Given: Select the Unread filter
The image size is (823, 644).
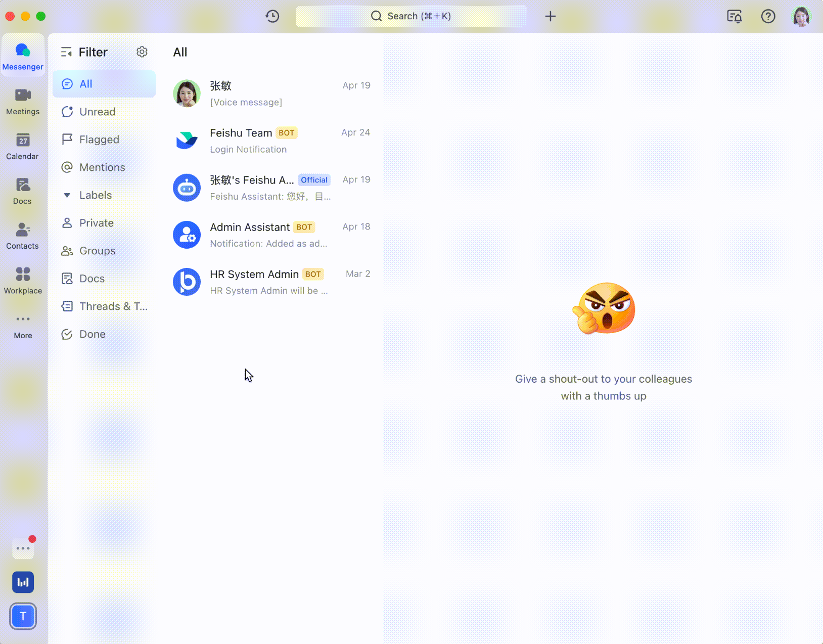Looking at the screenshot, I should pos(97,112).
